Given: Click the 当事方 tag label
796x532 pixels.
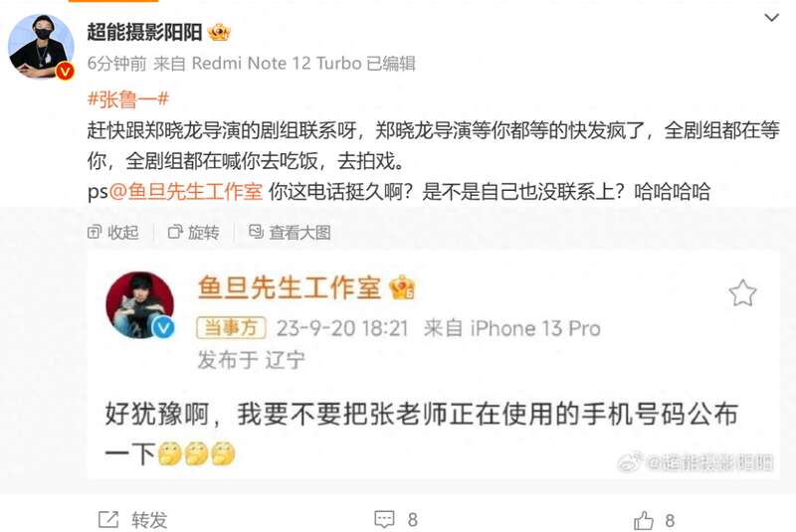Looking at the screenshot, I should 231,327.
